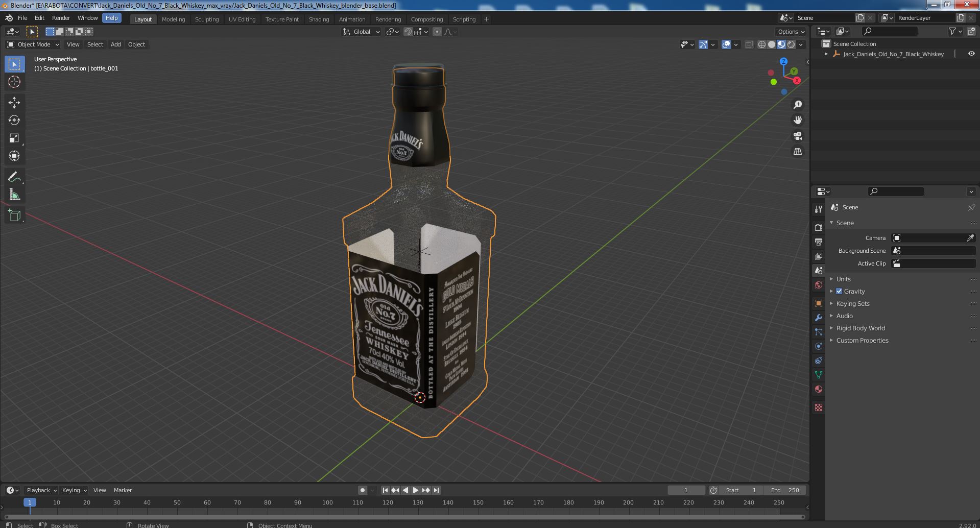Select the Measure tool

(14, 195)
